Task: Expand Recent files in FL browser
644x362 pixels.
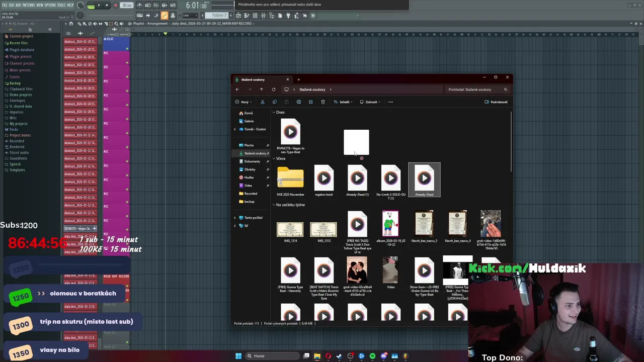Action: 19,43
